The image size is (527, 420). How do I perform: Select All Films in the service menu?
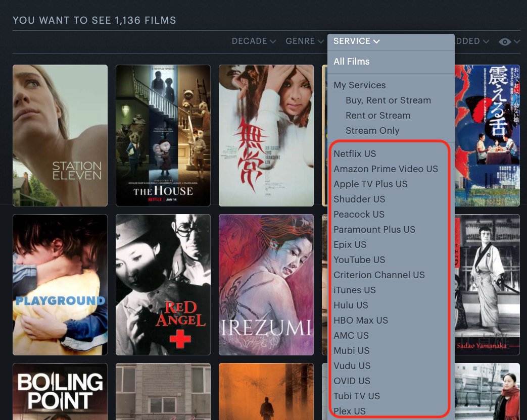click(352, 62)
